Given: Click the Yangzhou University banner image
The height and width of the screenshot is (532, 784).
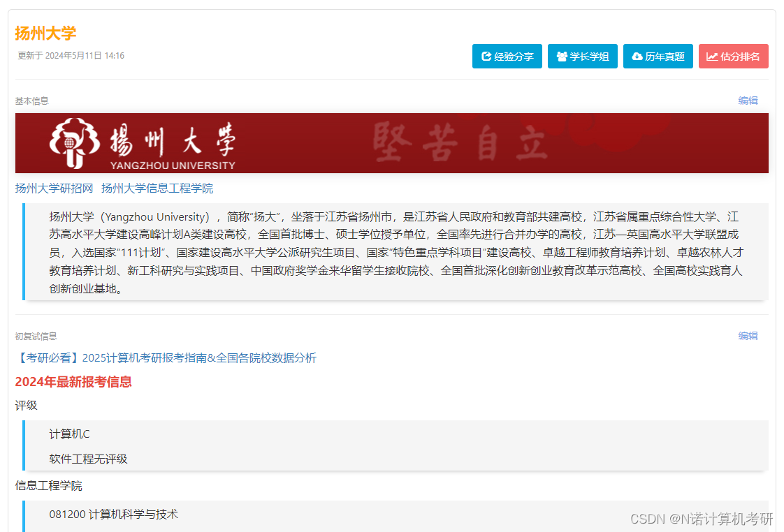Looking at the screenshot, I should coord(391,143).
